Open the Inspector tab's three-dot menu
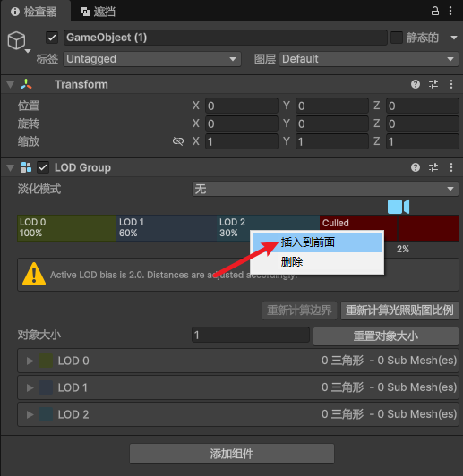This screenshot has height=476, width=463. point(450,12)
